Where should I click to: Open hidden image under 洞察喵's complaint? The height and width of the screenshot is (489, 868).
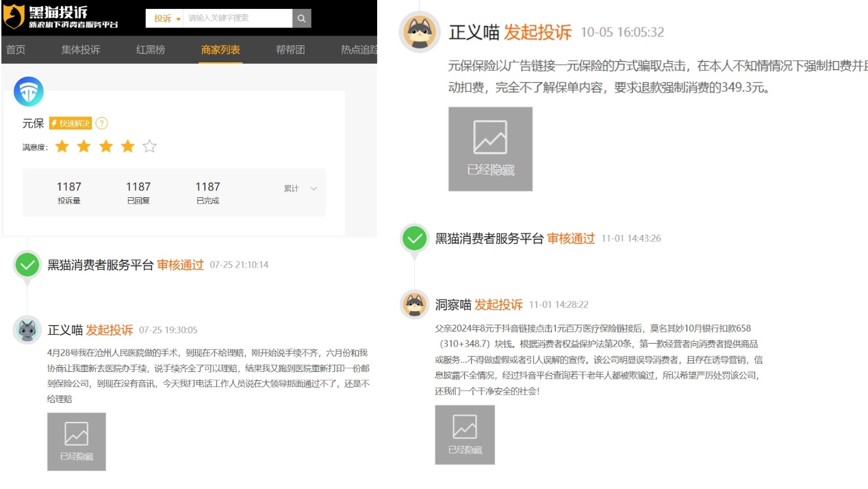point(465,435)
